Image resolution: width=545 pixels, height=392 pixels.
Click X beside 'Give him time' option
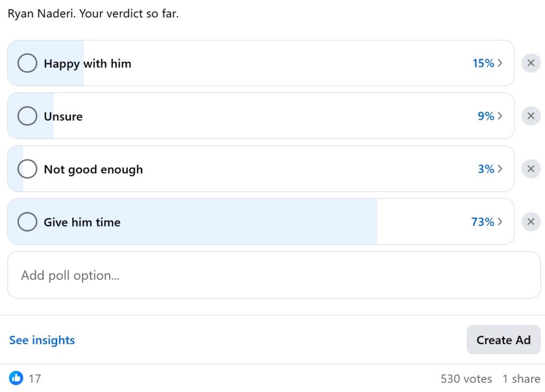pyautogui.click(x=531, y=222)
